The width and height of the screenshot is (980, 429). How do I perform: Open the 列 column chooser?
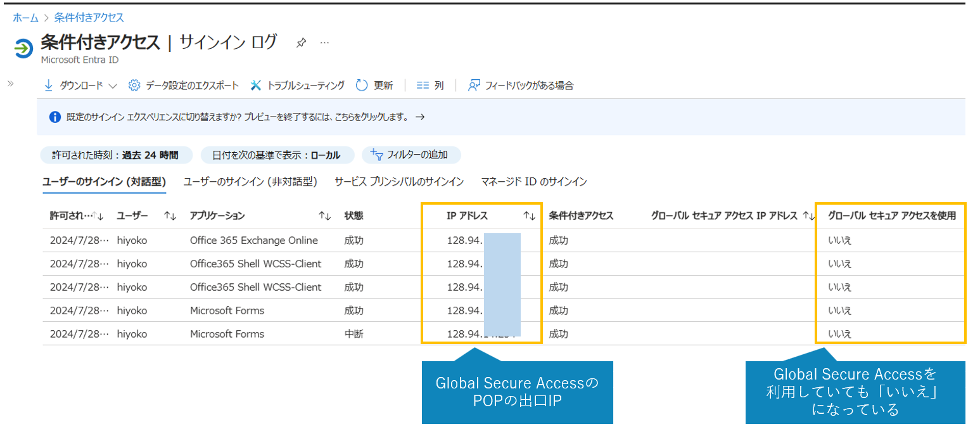pos(438,85)
